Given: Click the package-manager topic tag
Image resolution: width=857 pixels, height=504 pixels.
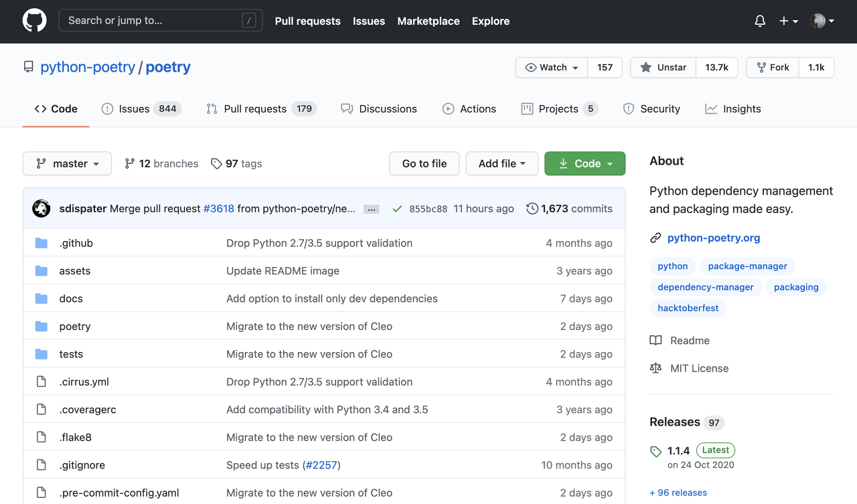Looking at the screenshot, I should coord(748,266).
